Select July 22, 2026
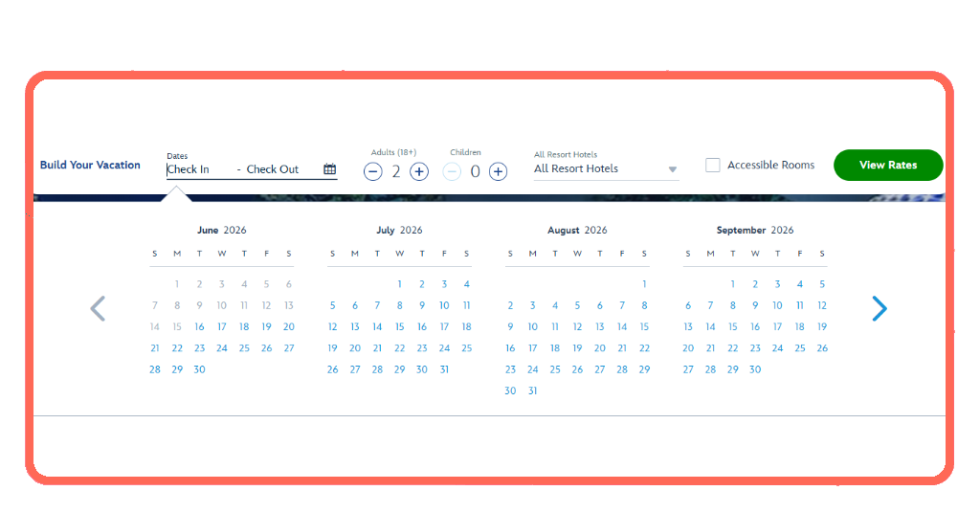 (399, 348)
